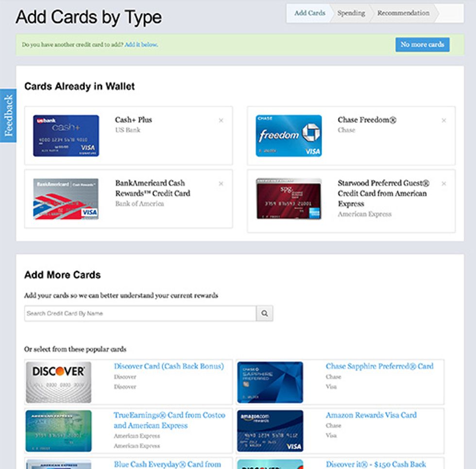Click the Chase Sapphire Preferred card image
The width and height of the screenshot is (476, 469).
270,382
